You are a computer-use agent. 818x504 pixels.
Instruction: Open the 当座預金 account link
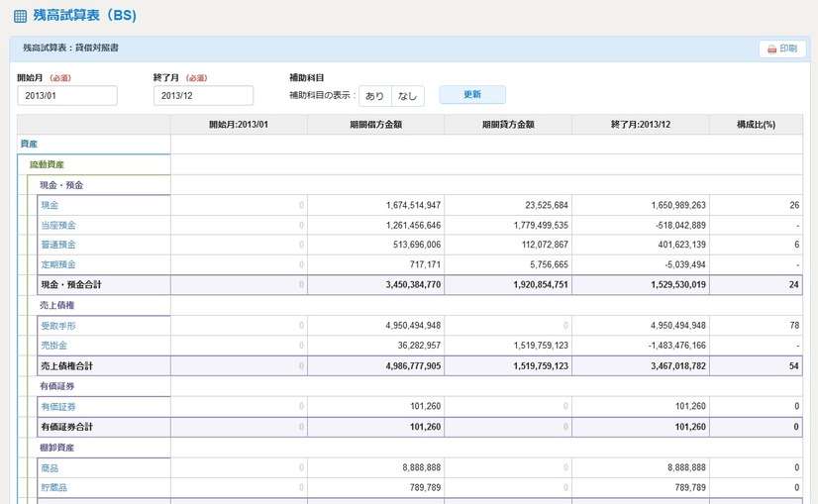(x=57, y=225)
